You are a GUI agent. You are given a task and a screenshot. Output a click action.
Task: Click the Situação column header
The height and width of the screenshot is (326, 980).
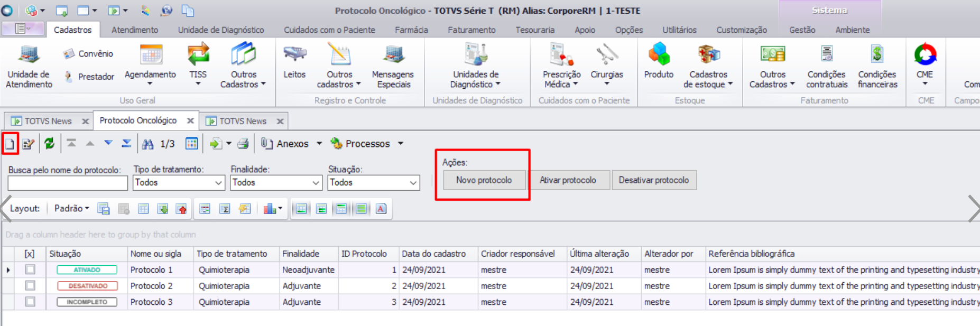tap(87, 254)
